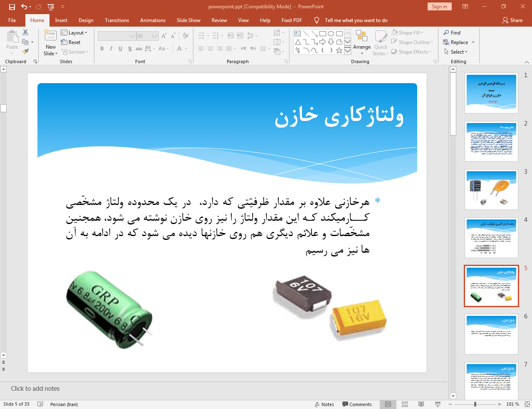Check spelling icon in status bar
The height and width of the screenshot is (409, 532).
point(40,404)
